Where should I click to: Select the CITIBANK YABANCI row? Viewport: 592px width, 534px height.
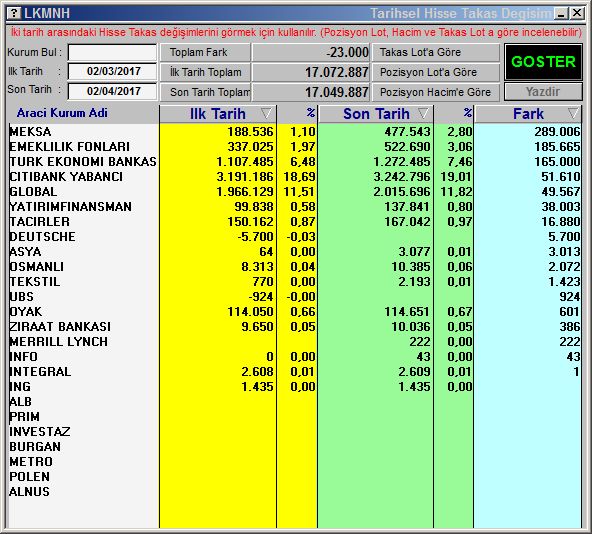click(x=294, y=176)
